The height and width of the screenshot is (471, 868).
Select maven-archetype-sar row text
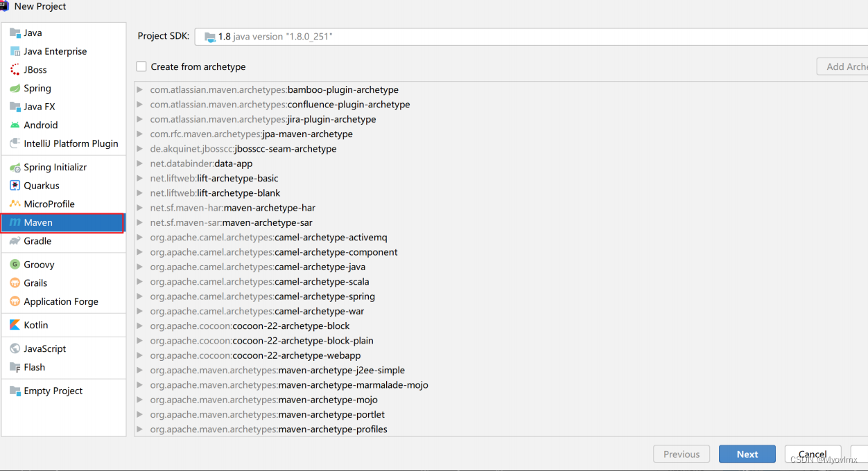point(231,222)
